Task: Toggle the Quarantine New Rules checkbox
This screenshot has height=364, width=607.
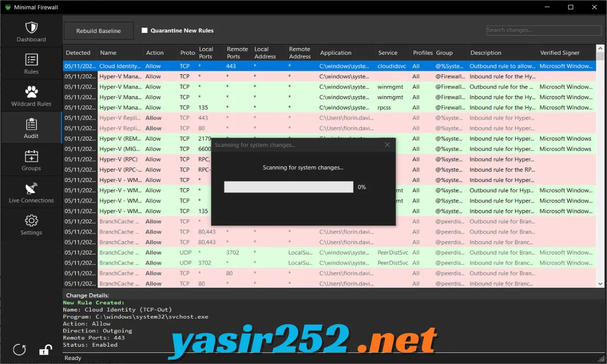Action: [x=144, y=30]
